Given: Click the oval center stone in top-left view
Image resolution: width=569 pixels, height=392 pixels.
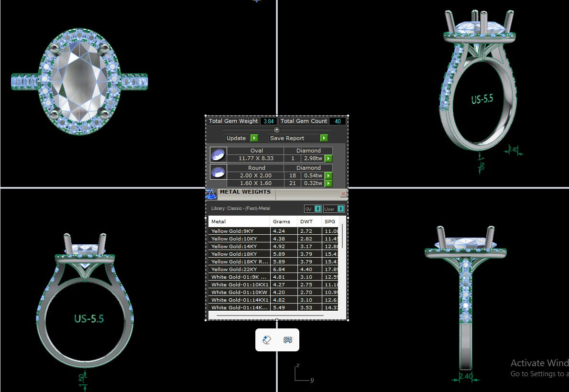Looking at the screenshot, I should [x=79, y=81].
